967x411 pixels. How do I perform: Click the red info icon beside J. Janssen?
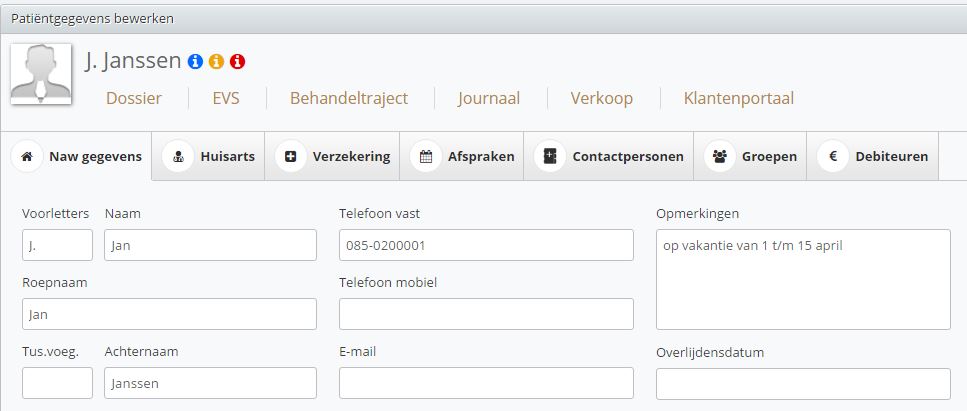click(x=237, y=61)
